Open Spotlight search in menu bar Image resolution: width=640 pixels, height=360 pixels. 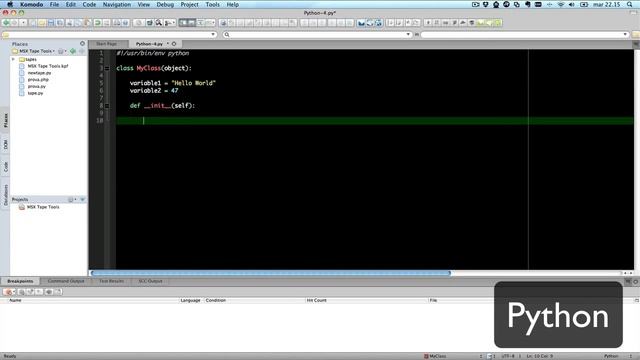629,4
